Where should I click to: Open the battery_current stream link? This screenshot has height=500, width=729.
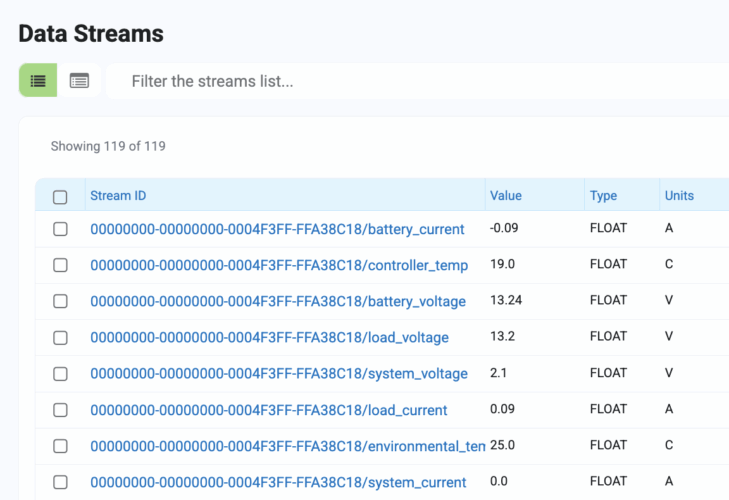click(277, 229)
